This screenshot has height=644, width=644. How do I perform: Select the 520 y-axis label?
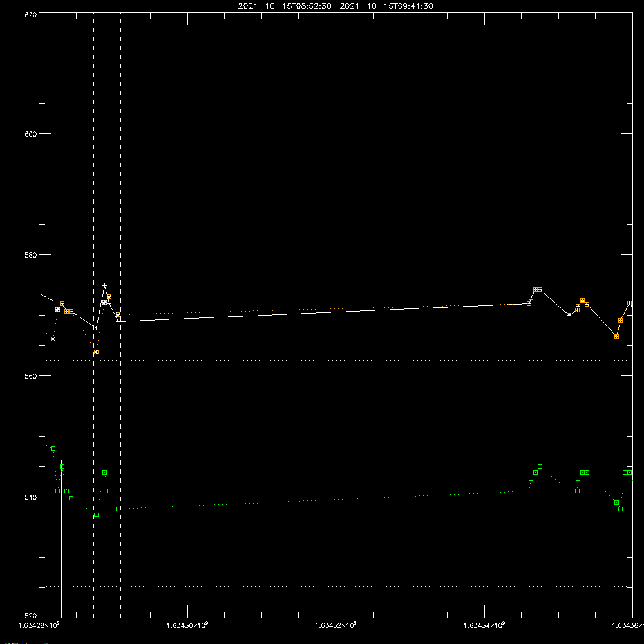[31, 616]
